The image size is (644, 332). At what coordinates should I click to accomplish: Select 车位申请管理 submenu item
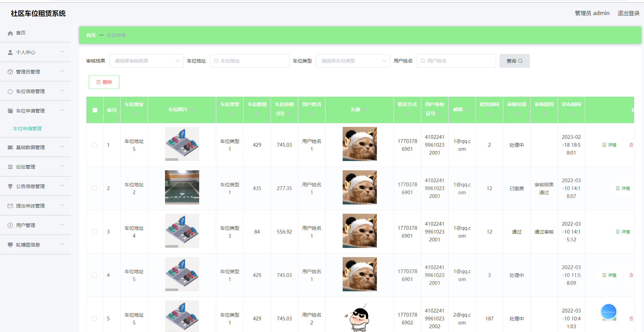click(x=27, y=128)
